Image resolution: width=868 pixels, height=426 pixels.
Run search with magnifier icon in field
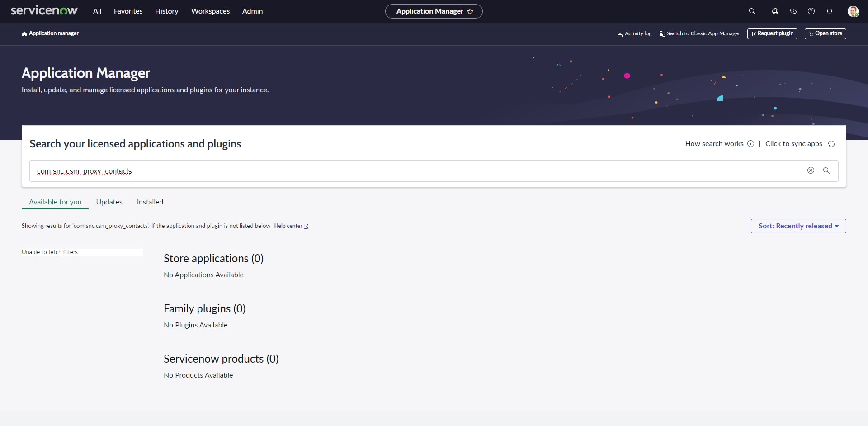[x=826, y=170]
